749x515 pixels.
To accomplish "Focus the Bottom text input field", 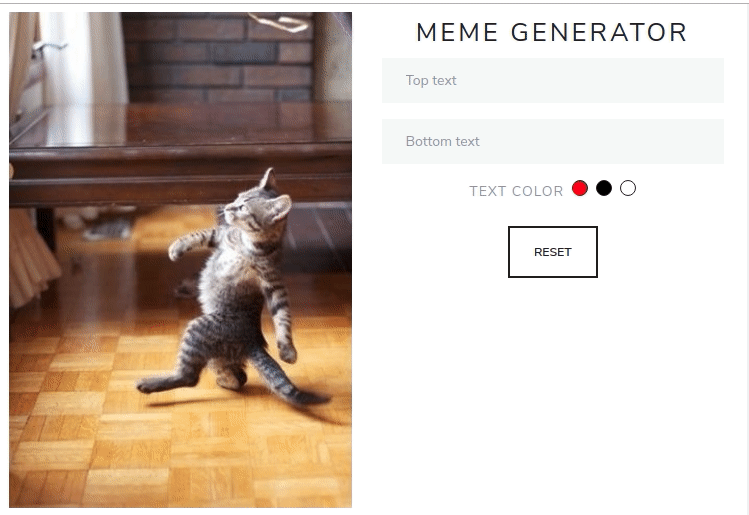I will [x=553, y=141].
